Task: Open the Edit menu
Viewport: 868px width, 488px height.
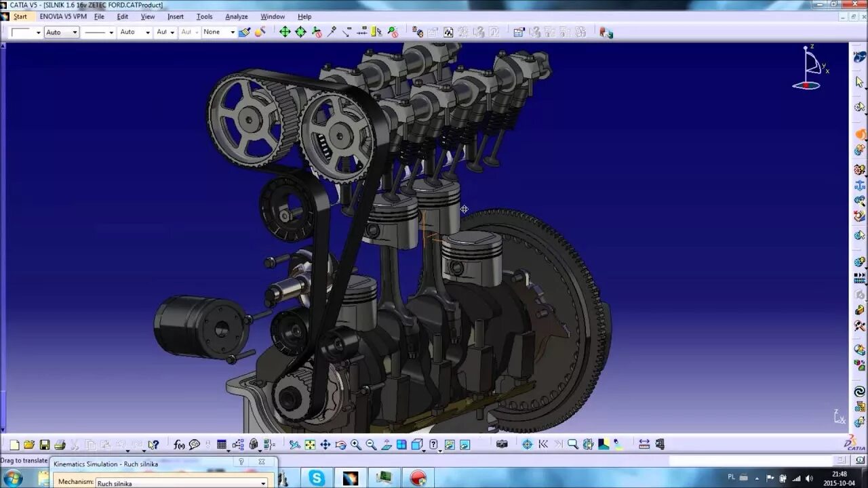Action: point(123,16)
